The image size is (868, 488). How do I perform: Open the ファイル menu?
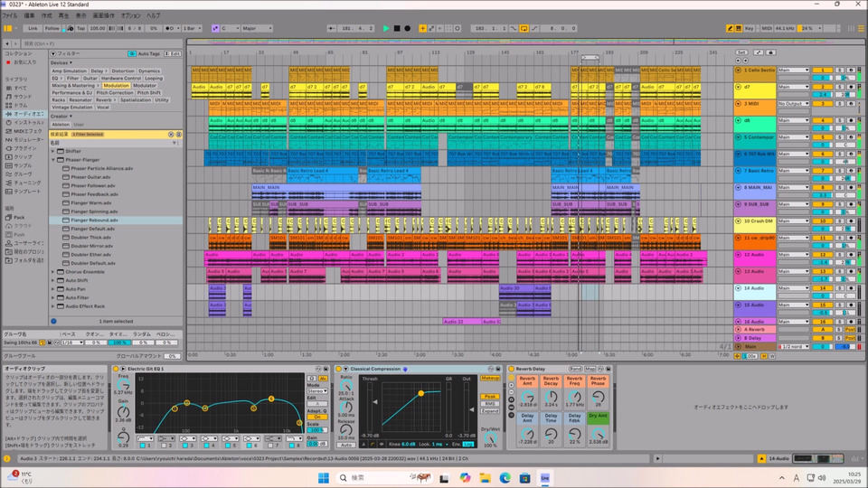click(9, 15)
